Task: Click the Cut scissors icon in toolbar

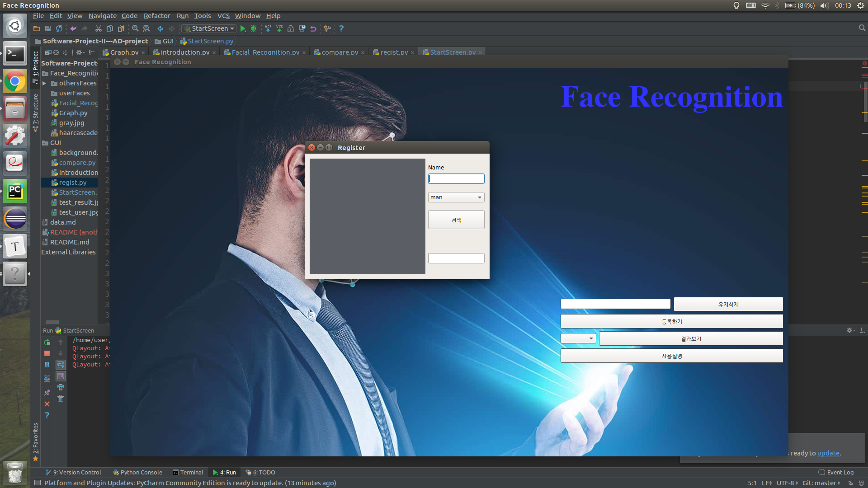Action: 98,28
